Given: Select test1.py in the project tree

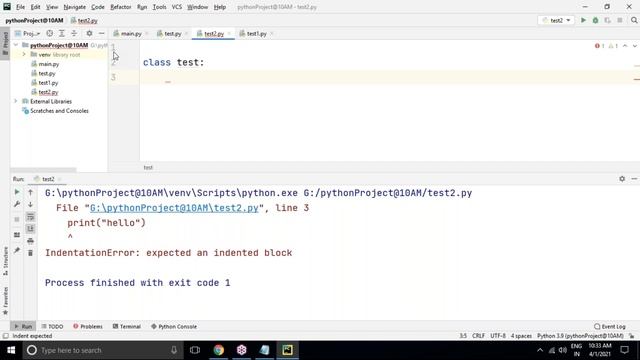Looking at the screenshot, I should point(48,83).
